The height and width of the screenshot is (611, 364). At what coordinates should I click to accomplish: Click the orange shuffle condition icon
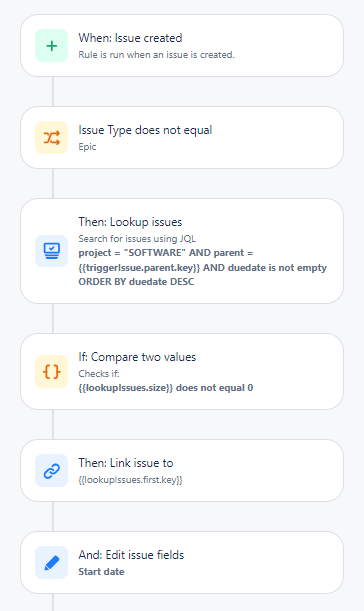[51, 138]
